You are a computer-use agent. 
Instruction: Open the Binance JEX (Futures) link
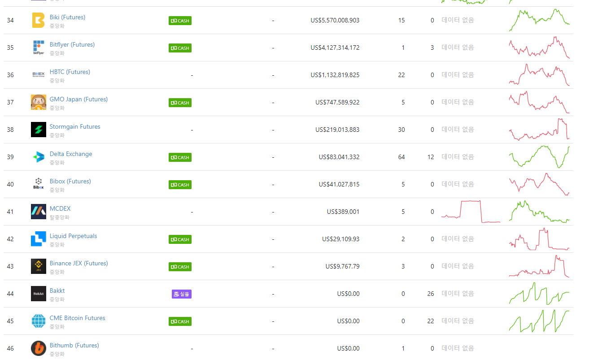[x=79, y=263]
